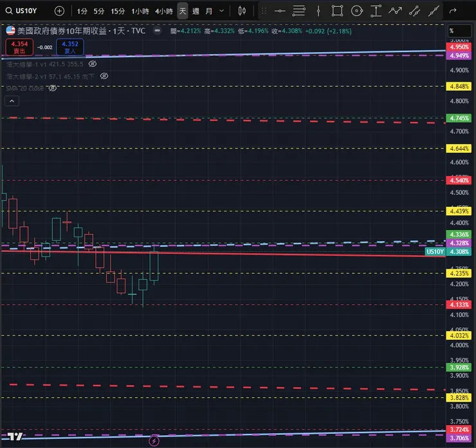Screen dimensions: 476x448
Task: Click the yellow 4.848% price label
Action: pos(459,86)
